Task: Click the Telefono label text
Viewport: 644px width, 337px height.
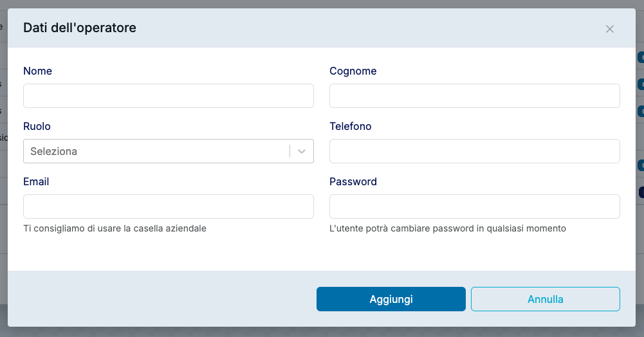Action: click(350, 126)
